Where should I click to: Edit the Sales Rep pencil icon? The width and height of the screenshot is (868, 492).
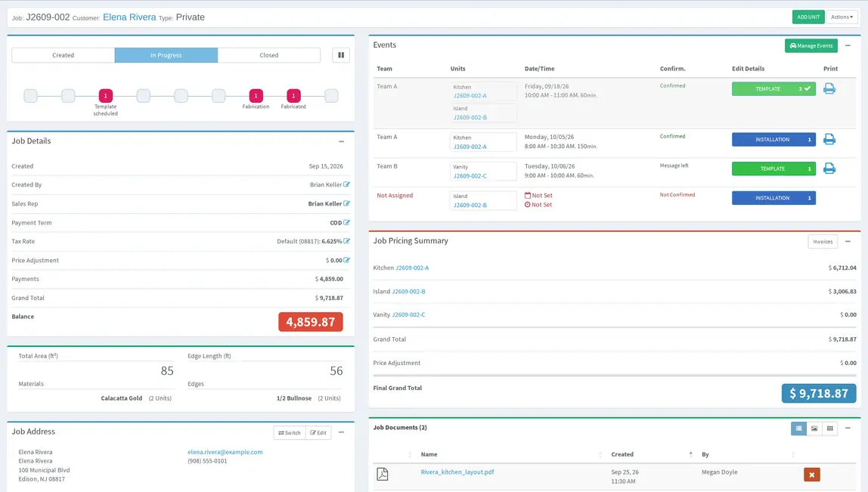(x=346, y=203)
